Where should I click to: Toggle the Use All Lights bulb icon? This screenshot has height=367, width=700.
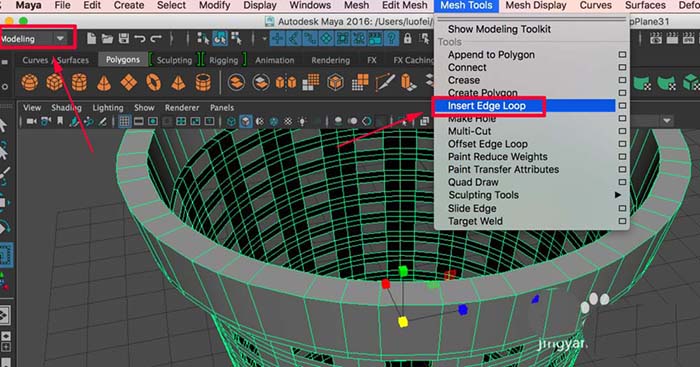coord(303,121)
